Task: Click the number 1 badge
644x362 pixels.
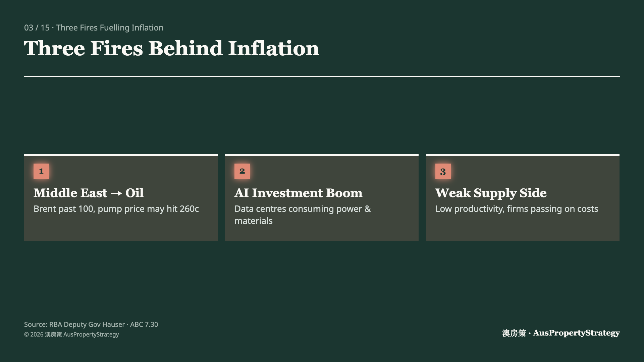Action: (x=41, y=171)
